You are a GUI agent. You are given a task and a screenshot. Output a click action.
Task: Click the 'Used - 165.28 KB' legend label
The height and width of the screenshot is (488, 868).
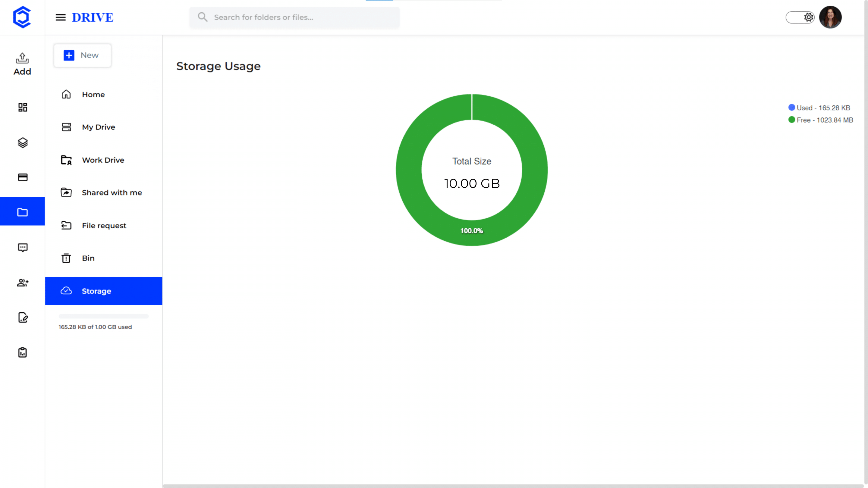pos(823,108)
